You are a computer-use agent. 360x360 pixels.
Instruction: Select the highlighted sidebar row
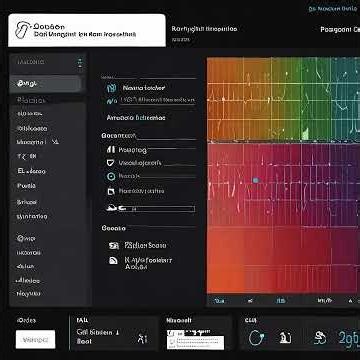coord(45,83)
